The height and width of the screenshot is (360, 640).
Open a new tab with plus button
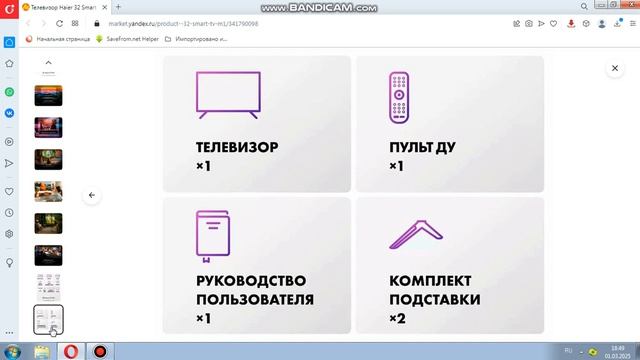118,7
